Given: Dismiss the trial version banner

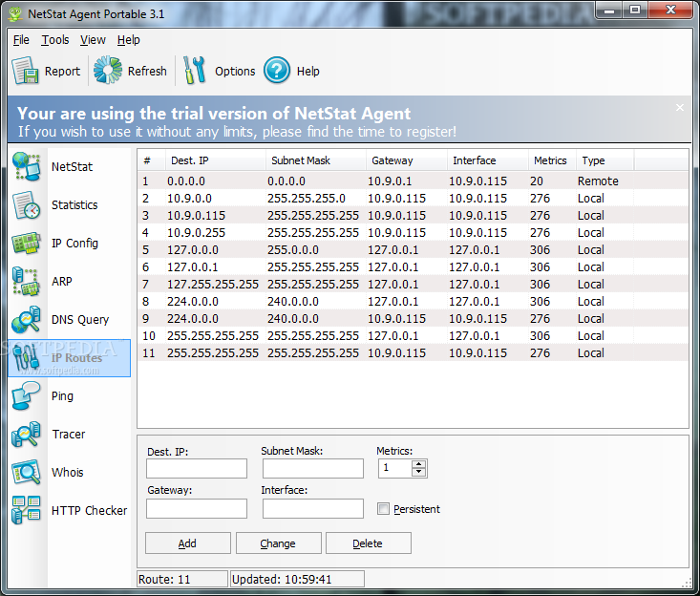Looking at the screenshot, I should point(679,108).
